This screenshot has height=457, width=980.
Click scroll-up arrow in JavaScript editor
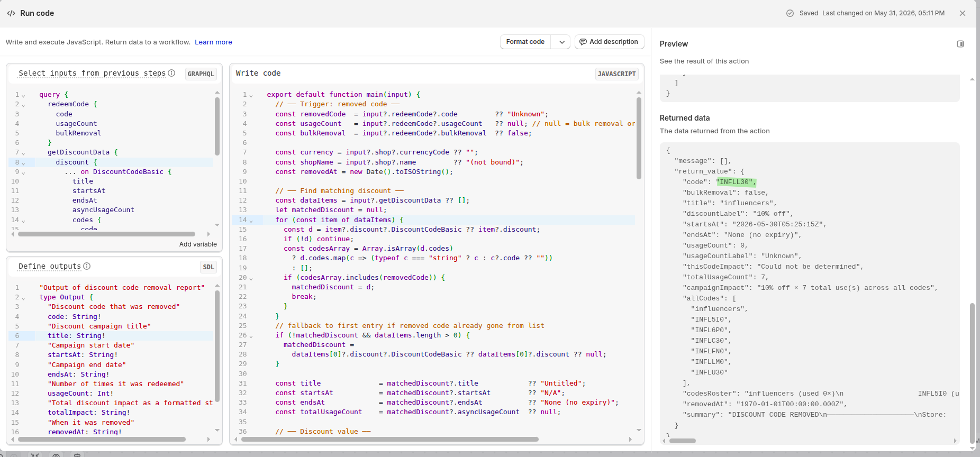pos(639,93)
